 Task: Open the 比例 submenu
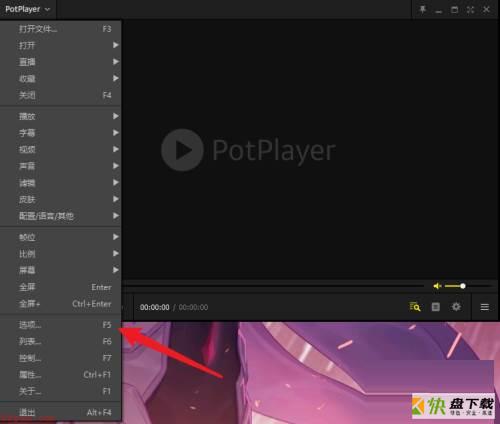pos(60,254)
